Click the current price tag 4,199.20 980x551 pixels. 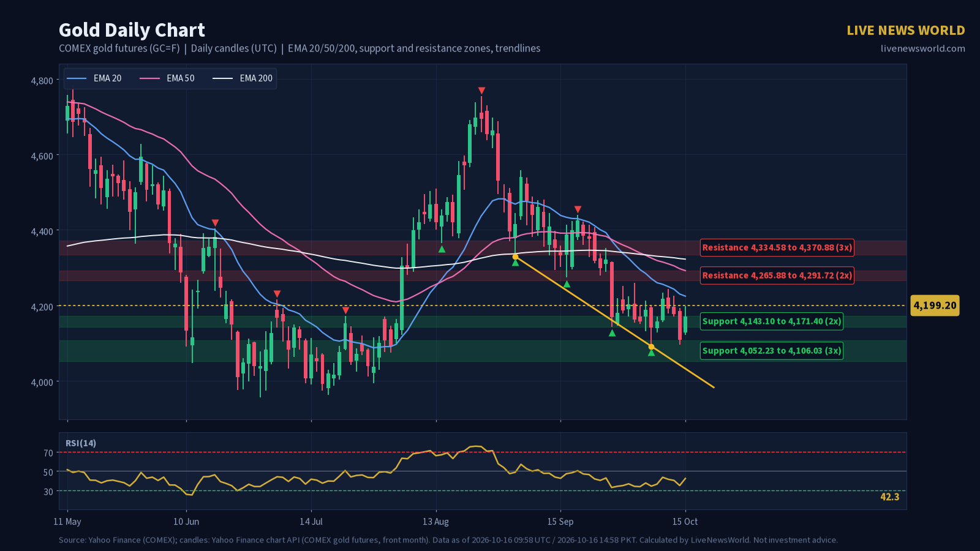[935, 305]
